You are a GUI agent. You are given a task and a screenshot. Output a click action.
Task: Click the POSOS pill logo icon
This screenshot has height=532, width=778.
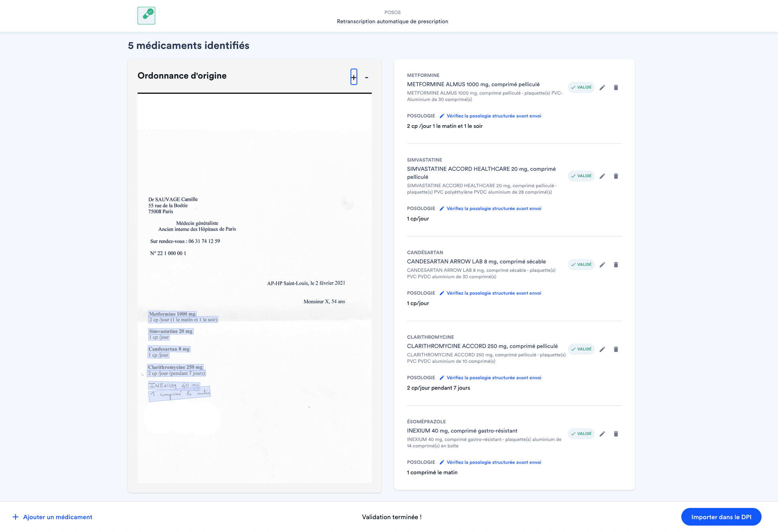(x=146, y=16)
